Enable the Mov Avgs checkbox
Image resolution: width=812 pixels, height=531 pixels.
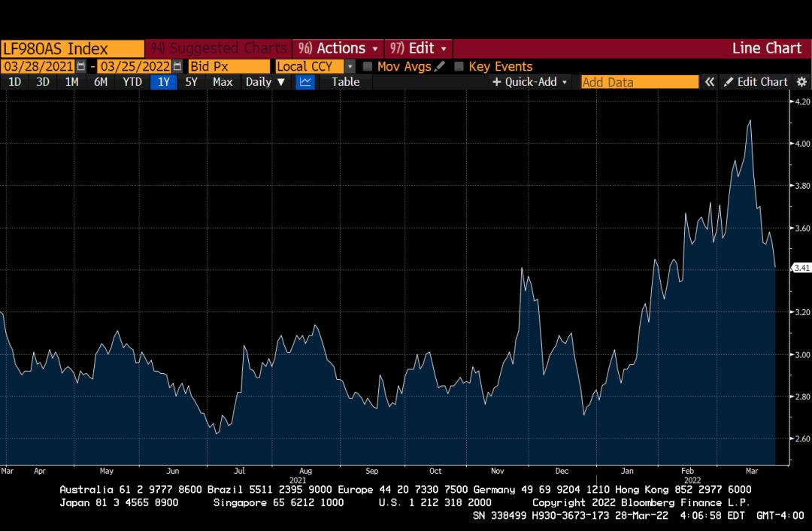tap(368, 66)
